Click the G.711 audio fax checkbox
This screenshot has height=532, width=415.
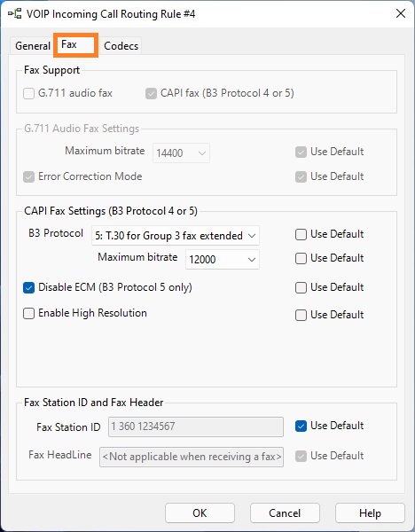[29, 94]
